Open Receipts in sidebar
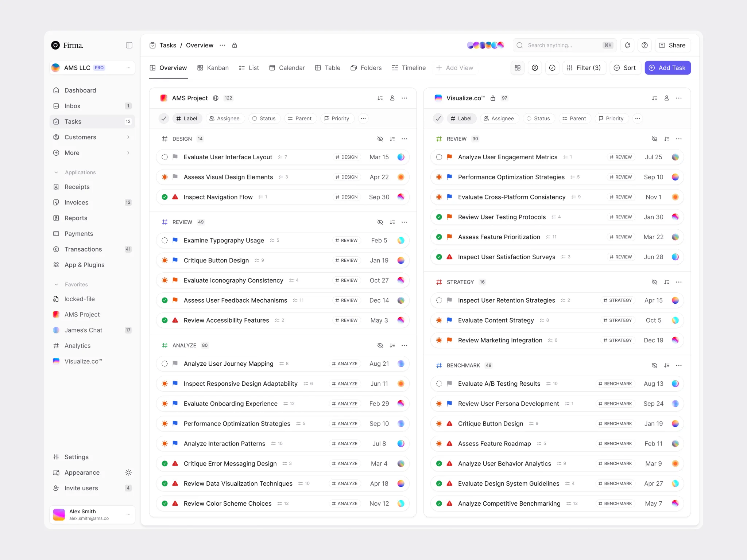Viewport: 747px width, 560px height. pos(92,187)
